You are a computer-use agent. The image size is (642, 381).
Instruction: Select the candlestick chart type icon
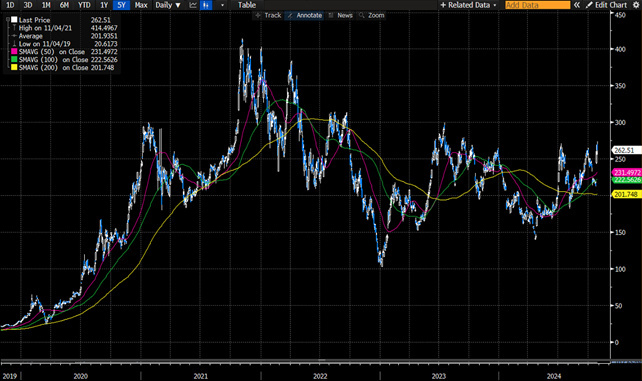[x=207, y=5]
